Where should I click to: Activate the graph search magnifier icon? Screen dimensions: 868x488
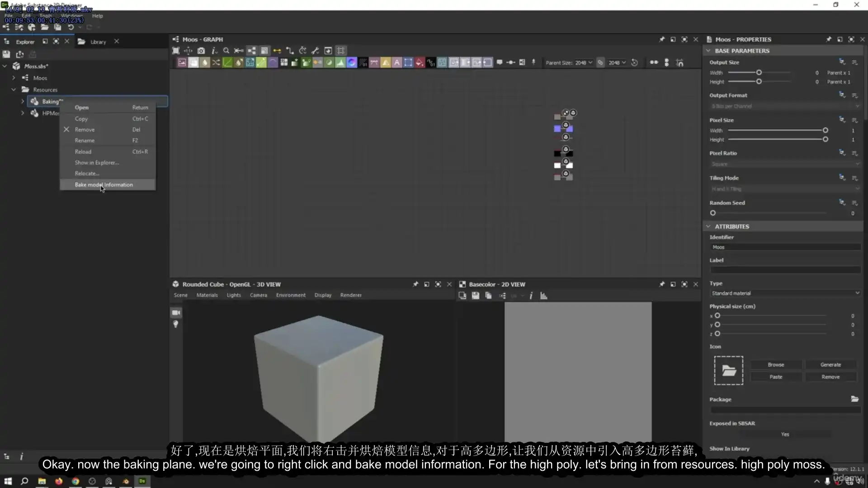[x=226, y=50]
